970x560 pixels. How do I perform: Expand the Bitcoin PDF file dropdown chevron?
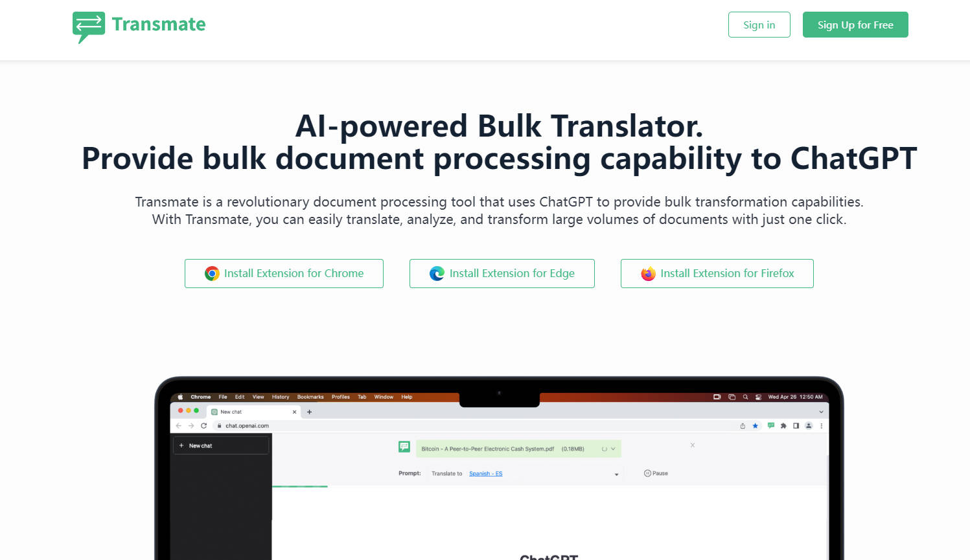613,449
